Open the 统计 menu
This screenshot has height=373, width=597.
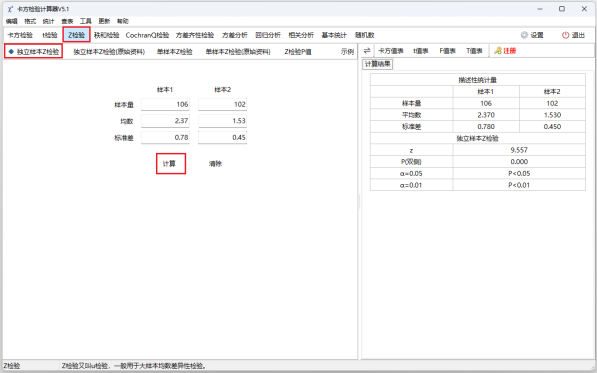coord(48,21)
